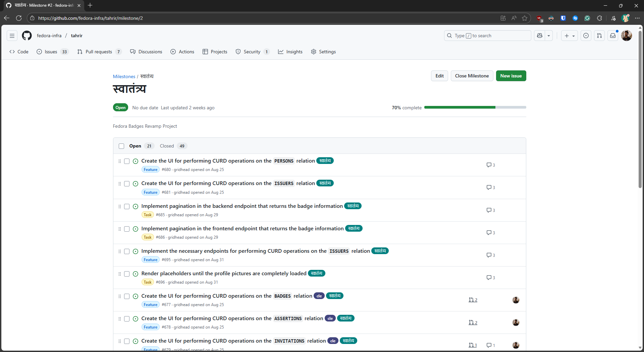Click linked pull requests icon on issue #677
644x352 pixels.
point(473,300)
